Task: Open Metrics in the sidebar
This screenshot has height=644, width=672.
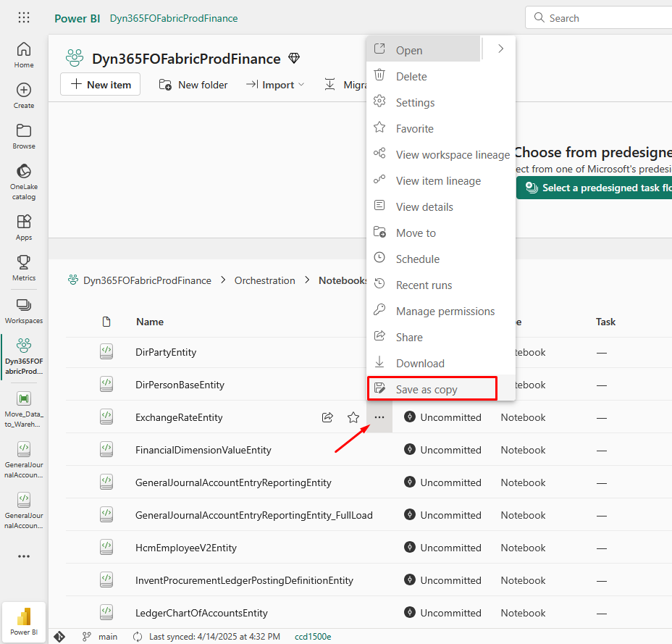Action: coord(24,269)
